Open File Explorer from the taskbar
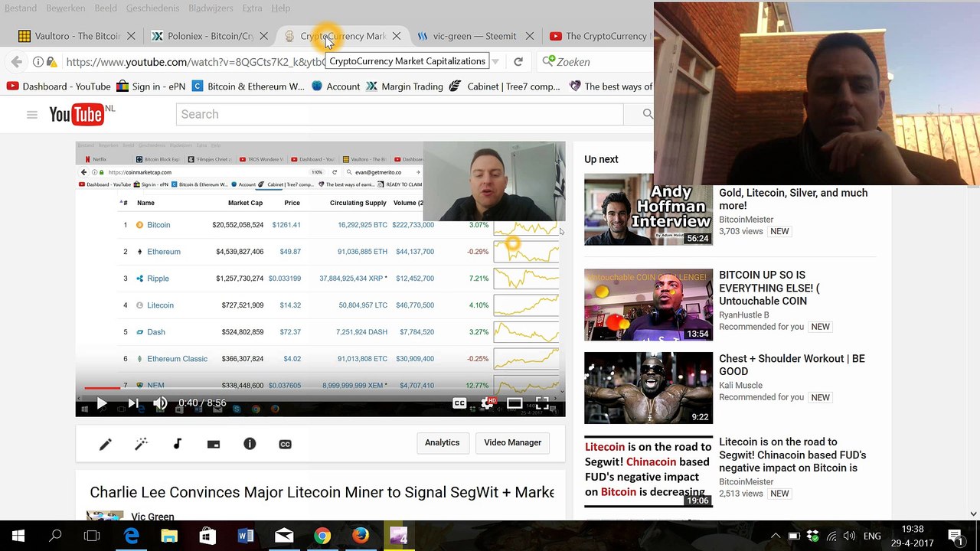The height and width of the screenshot is (551, 980). (169, 536)
